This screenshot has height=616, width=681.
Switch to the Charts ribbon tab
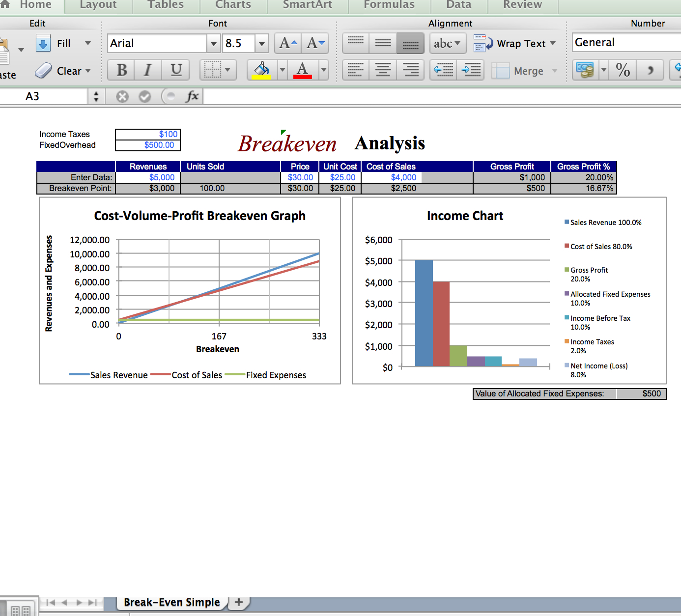[x=233, y=5]
